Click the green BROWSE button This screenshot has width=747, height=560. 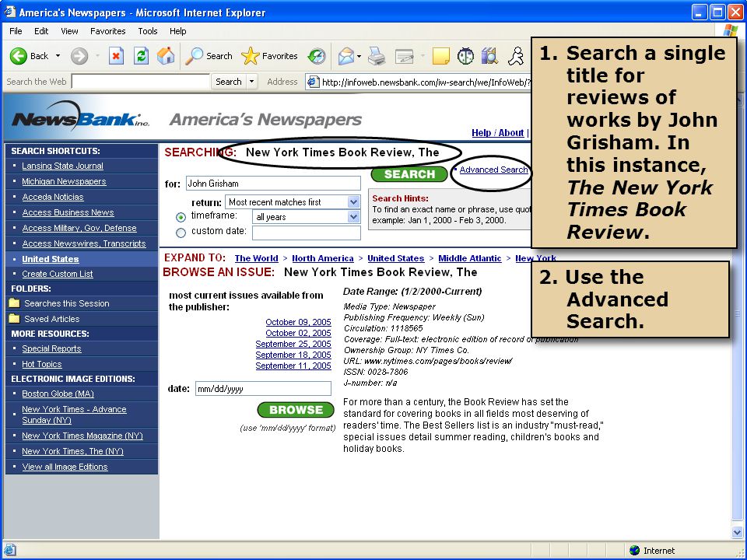point(296,410)
